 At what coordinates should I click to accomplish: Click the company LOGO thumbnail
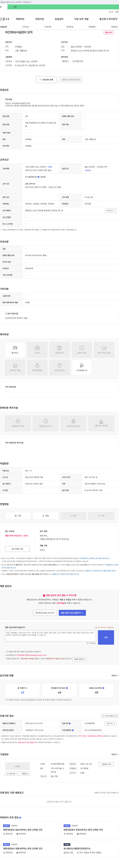(17, 766)
